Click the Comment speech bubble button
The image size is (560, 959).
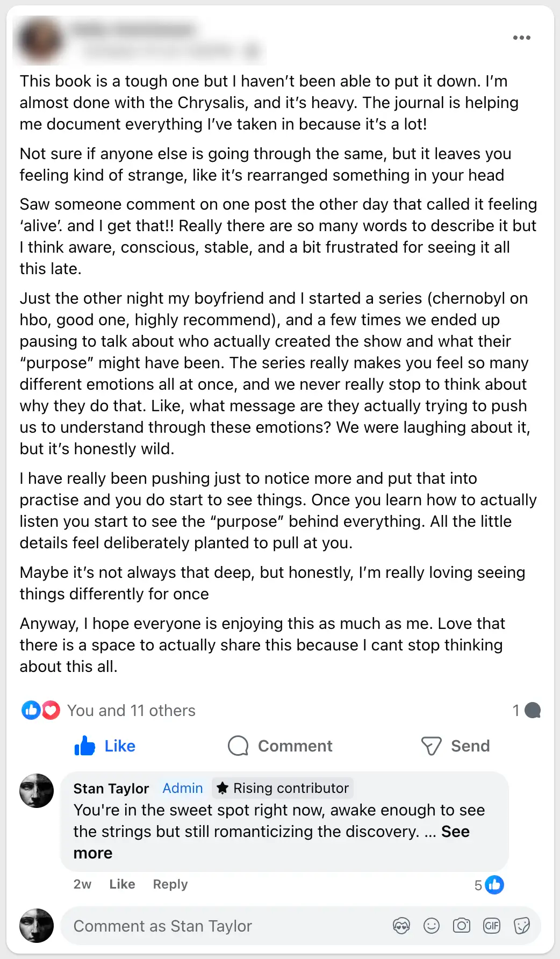(x=280, y=746)
